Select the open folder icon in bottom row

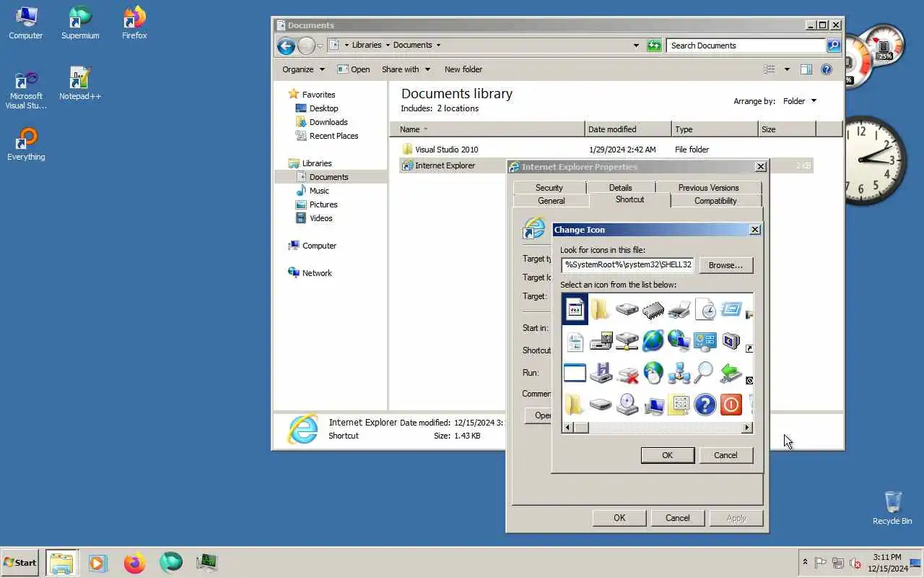coord(575,405)
